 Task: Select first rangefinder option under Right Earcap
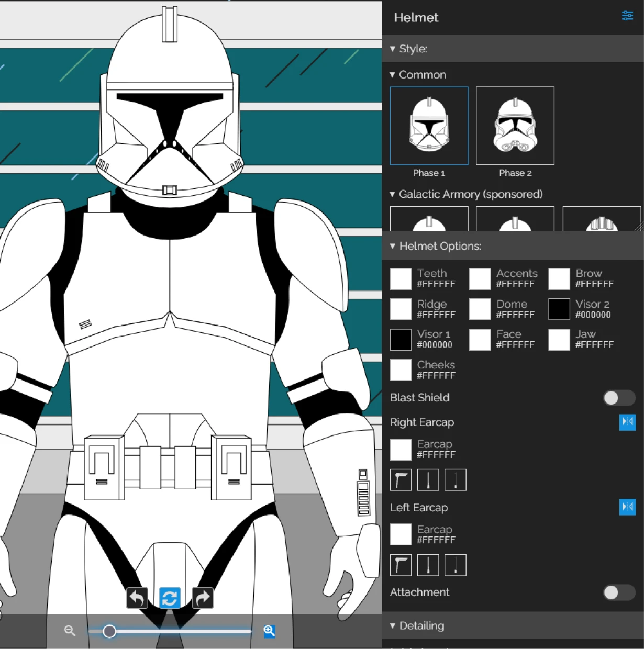401,480
